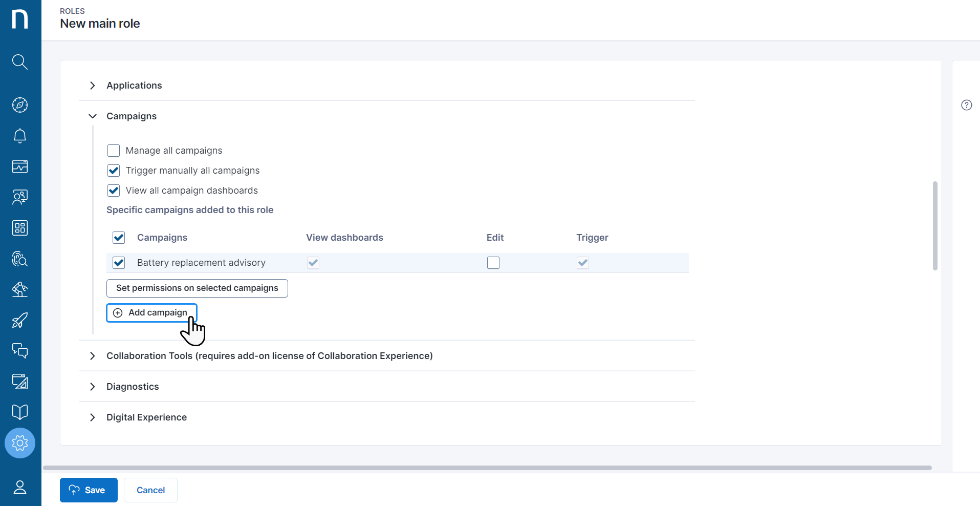
Task: Open the dashboards monitor icon
Action: (19, 166)
